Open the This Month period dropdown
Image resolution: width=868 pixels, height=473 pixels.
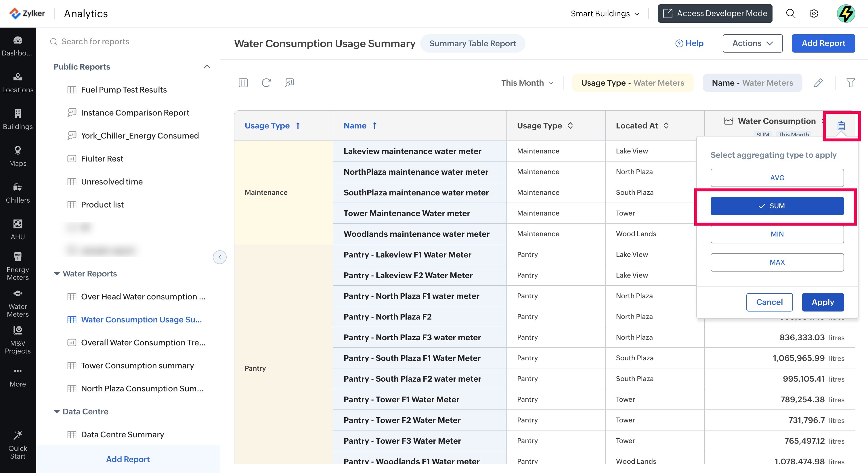(x=527, y=83)
